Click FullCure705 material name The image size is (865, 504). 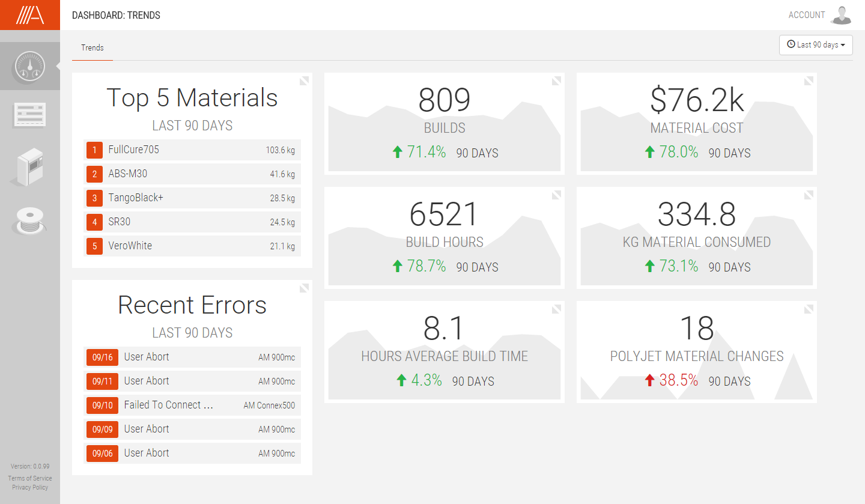(133, 150)
